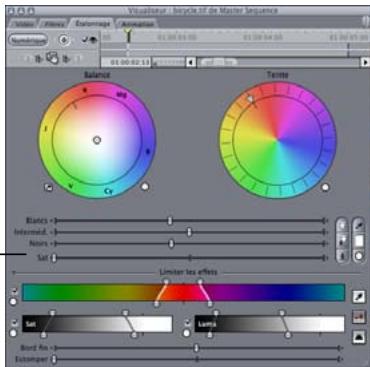Toggle the Luma range checkbox
This screenshot has width=370, height=367.
pos(188,322)
